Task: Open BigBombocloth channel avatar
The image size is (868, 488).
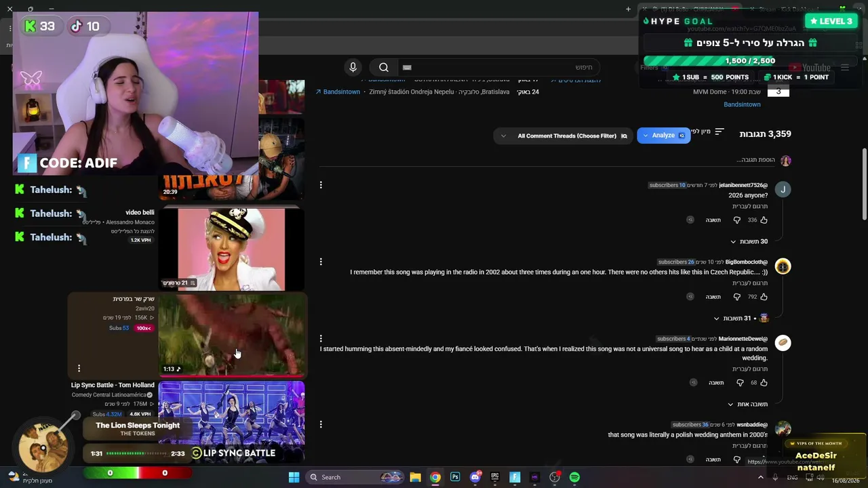Action: coord(783,266)
